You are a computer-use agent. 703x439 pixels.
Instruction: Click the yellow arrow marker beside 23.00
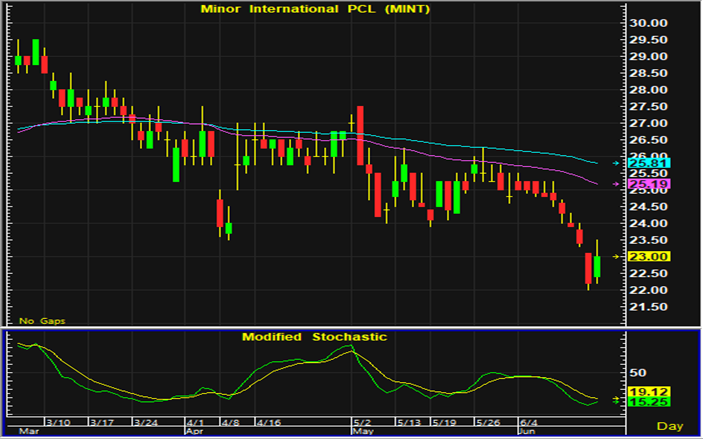point(616,256)
